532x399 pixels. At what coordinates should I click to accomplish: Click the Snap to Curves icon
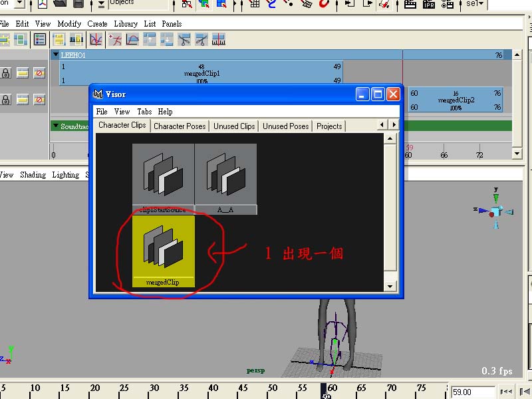click(271, 4)
